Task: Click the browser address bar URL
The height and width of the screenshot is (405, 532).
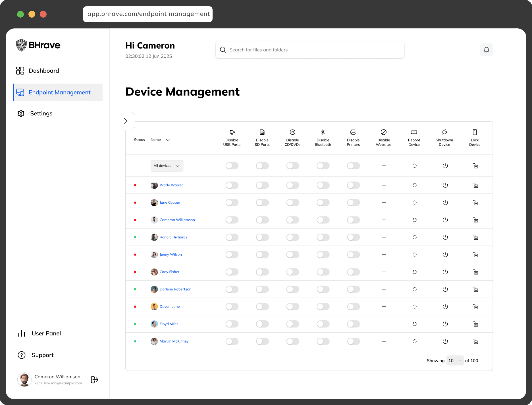Action: 148,14
